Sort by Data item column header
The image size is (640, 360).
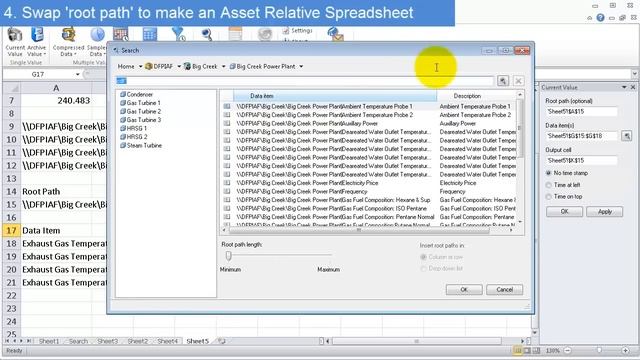(335, 96)
